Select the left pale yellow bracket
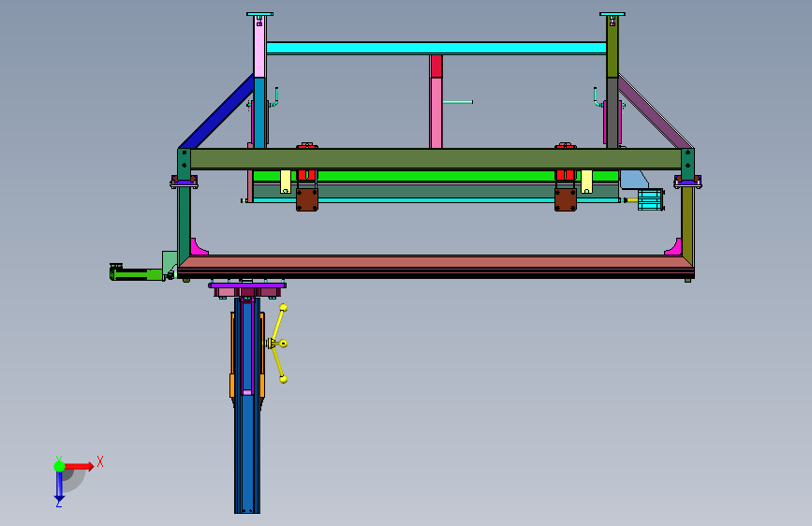The image size is (812, 526). (286, 182)
